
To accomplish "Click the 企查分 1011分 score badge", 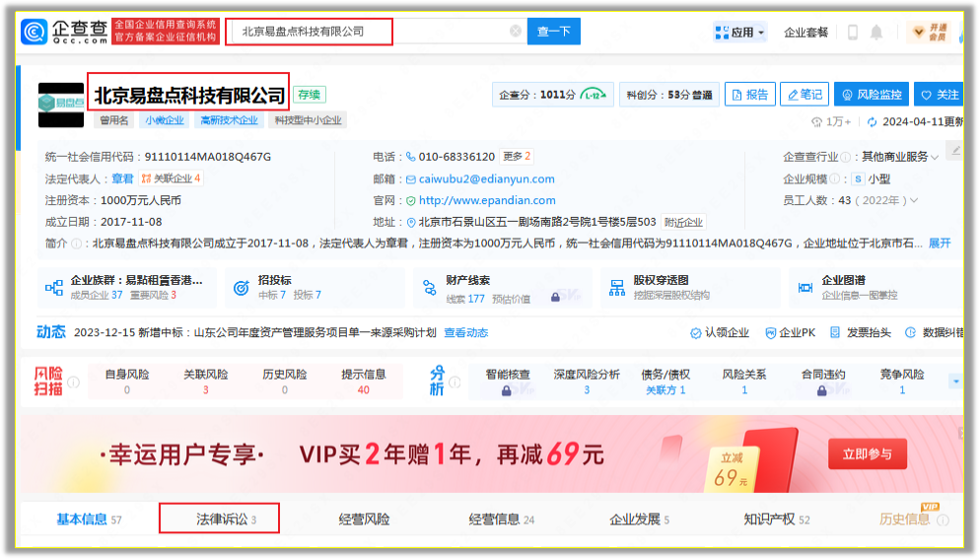I will tap(552, 95).
